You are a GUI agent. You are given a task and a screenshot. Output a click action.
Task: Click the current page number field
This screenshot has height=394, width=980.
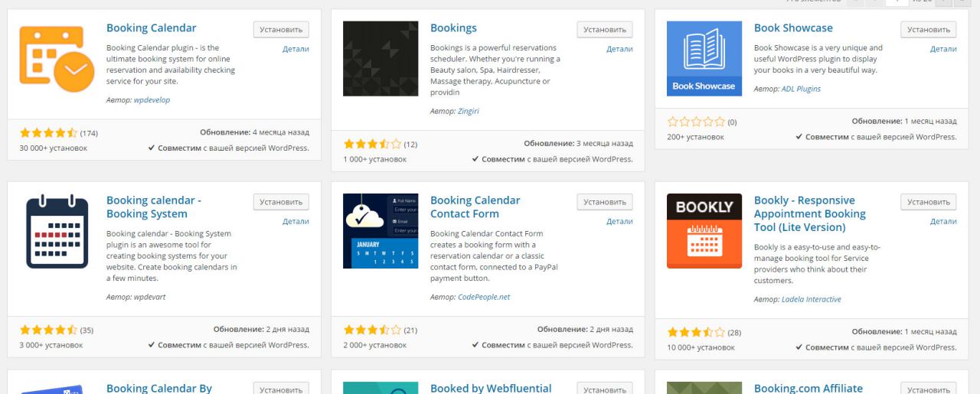[897, 3]
